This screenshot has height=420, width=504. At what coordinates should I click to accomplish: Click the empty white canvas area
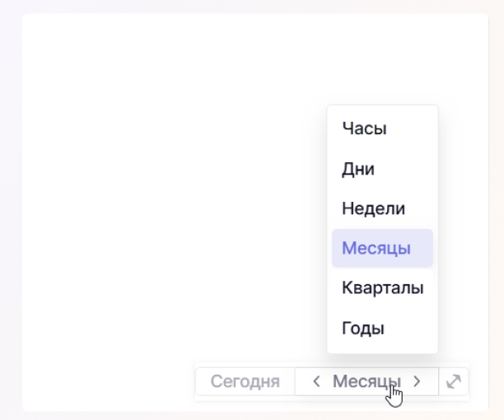pyautogui.click(x=165, y=206)
